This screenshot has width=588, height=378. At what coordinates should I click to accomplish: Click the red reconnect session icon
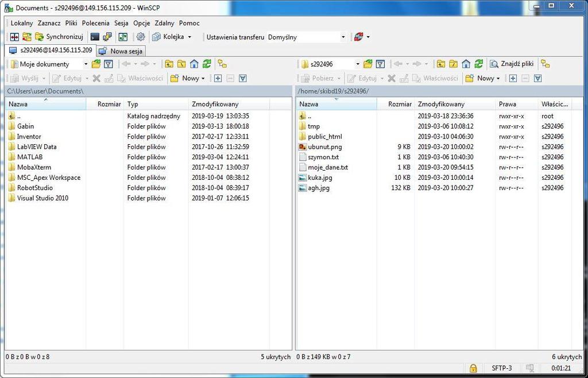358,37
